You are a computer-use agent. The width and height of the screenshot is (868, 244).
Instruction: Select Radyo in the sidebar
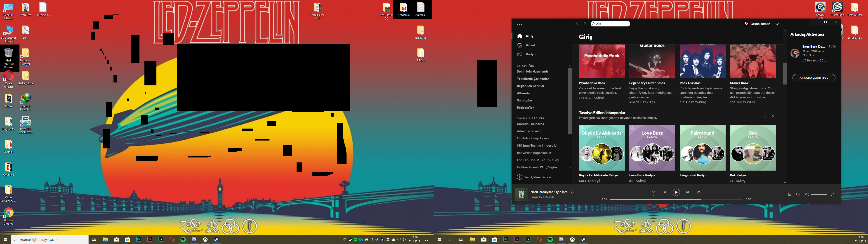530,54
